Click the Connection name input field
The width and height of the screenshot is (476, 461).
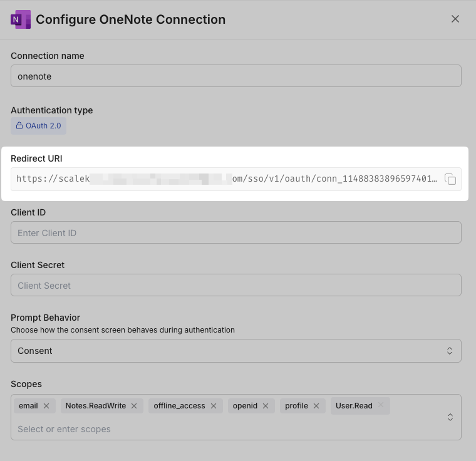tap(236, 76)
